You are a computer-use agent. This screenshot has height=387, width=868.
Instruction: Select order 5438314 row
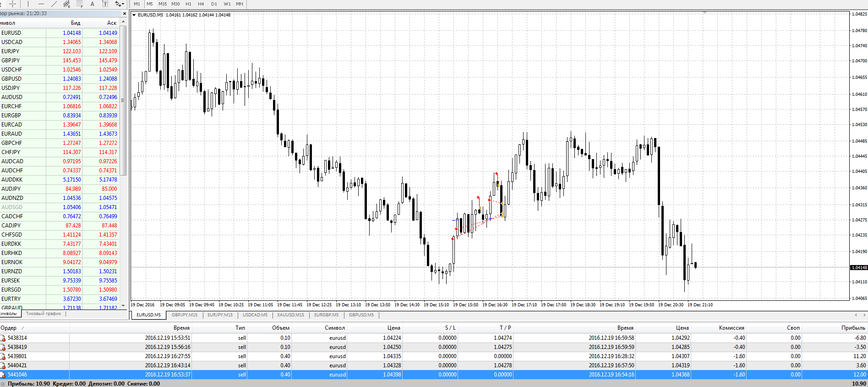(434, 338)
